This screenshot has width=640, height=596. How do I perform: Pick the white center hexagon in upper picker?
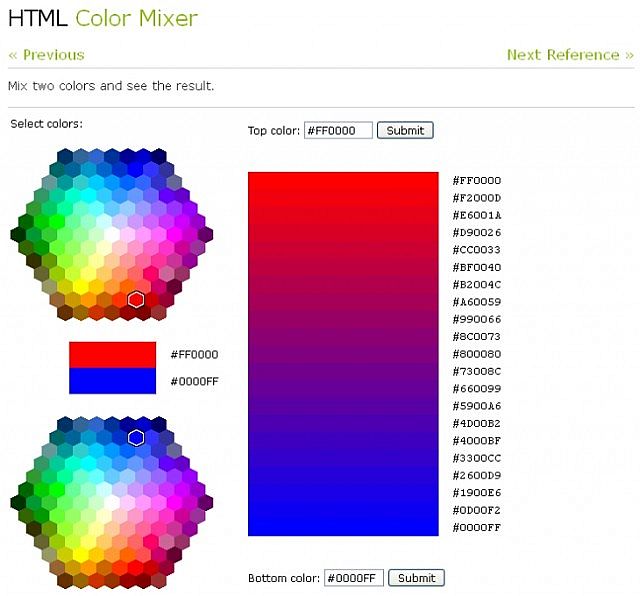tap(112, 235)
